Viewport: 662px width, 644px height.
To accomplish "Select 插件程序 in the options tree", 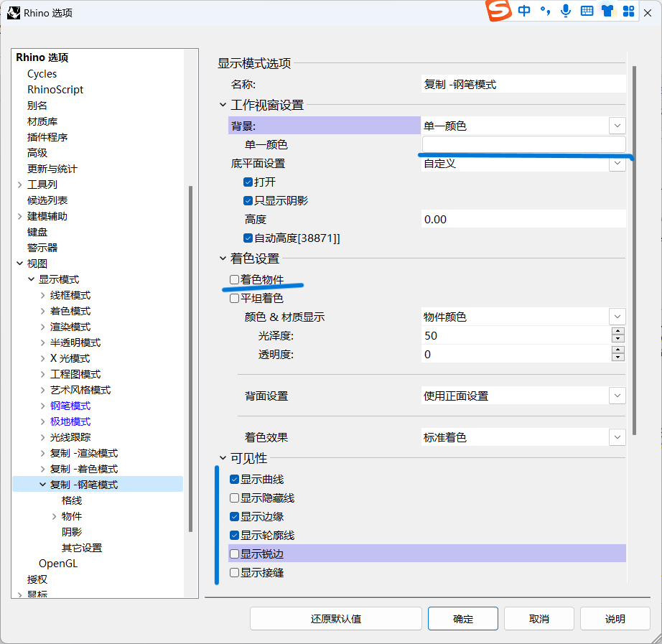I will click(x=47, y=137).
